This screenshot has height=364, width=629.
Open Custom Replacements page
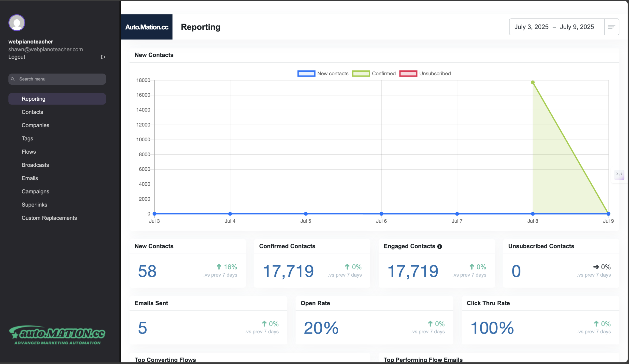[x=49, y=218]
